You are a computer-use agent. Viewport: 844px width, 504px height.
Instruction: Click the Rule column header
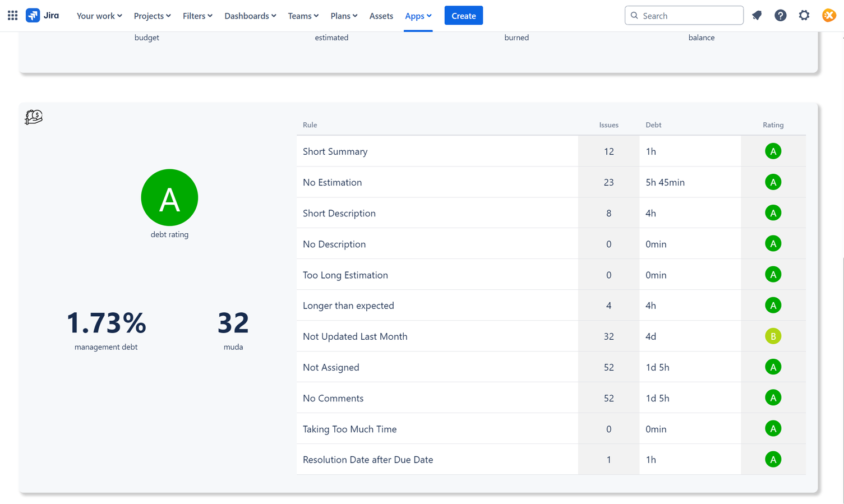click(310, 125)
